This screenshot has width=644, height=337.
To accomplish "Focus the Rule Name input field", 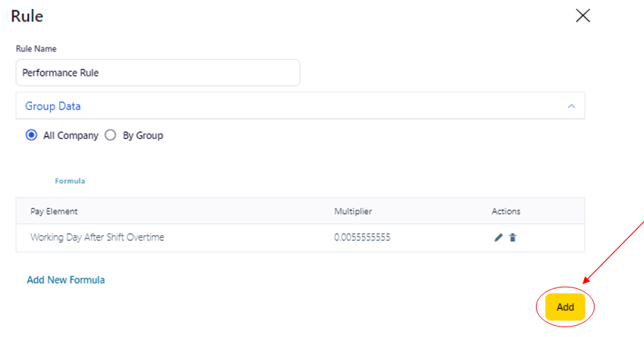I will click(158, 73).
